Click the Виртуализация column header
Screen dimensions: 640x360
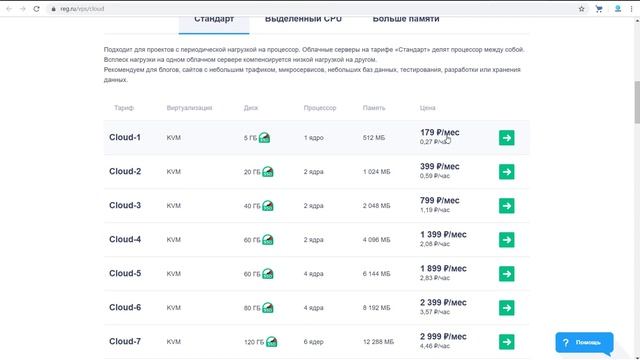189,108
